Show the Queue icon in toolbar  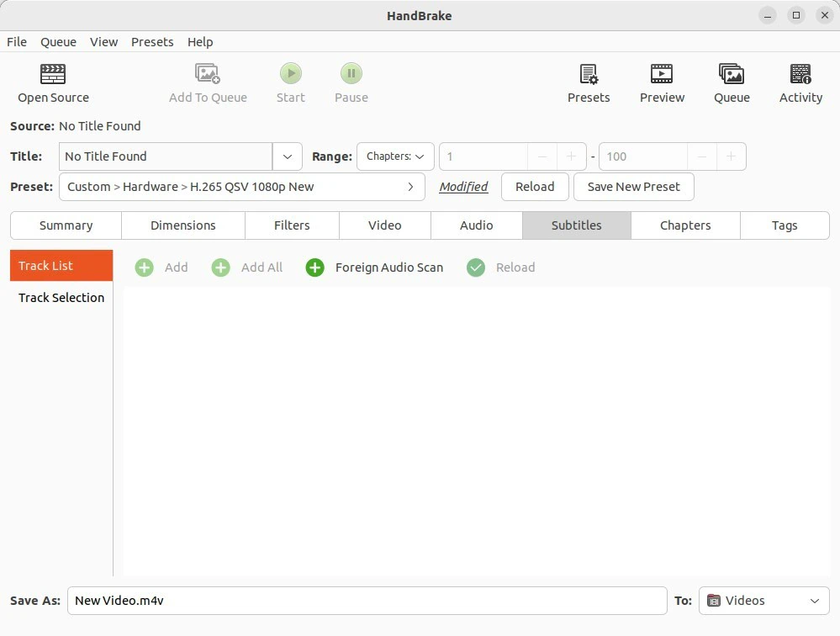[x=732, y=74]
